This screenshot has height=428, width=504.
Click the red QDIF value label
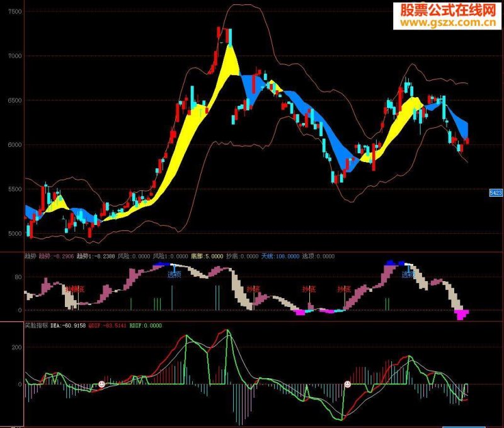[x=107, y=325]
